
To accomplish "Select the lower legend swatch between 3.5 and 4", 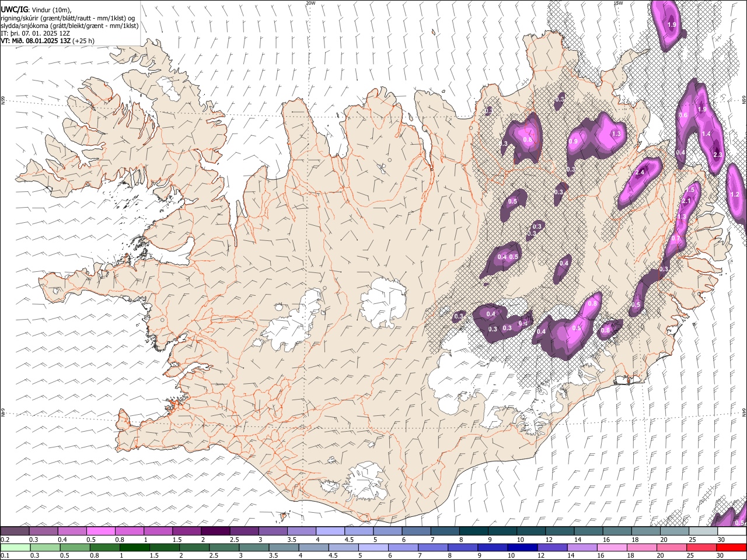I will tap(283, 547).
